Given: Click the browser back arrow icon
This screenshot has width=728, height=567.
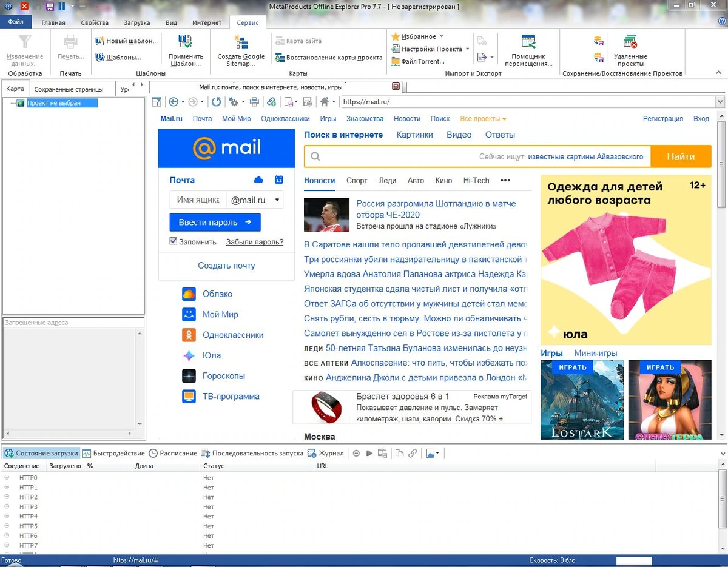Looking at the screenshot, I should 174,102.
